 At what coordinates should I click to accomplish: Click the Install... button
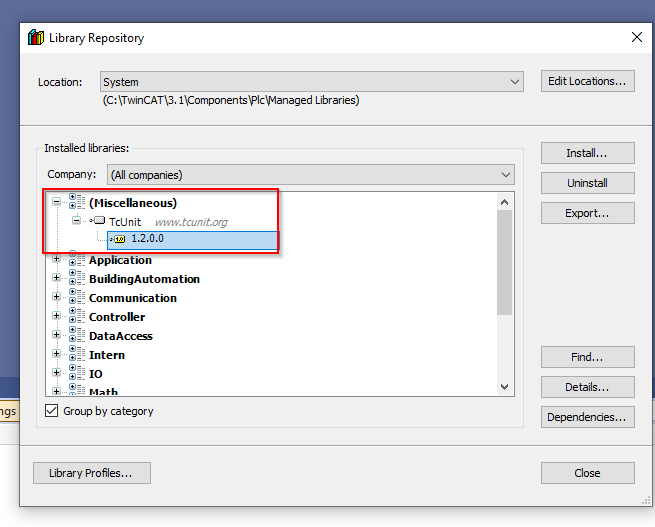(x=588, y=153)
